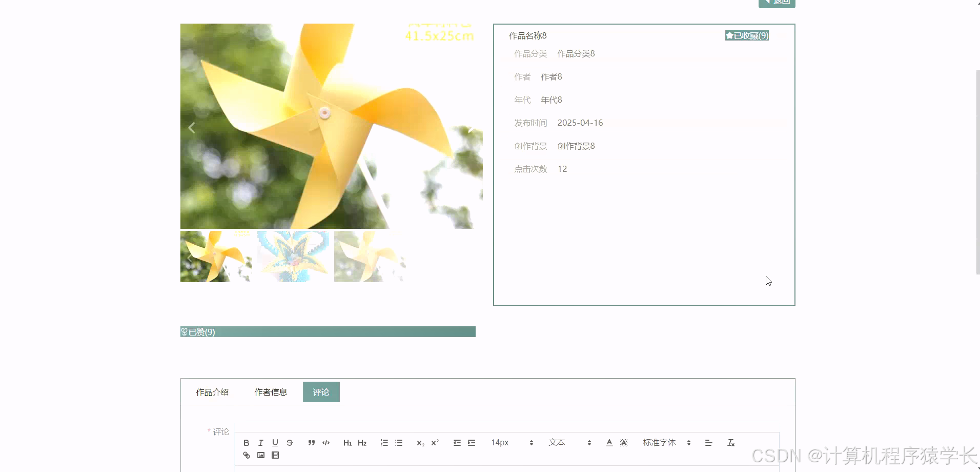980x472 pixels.
Task: Switch to the 作品介绍 tab
Action: point(212,392)
